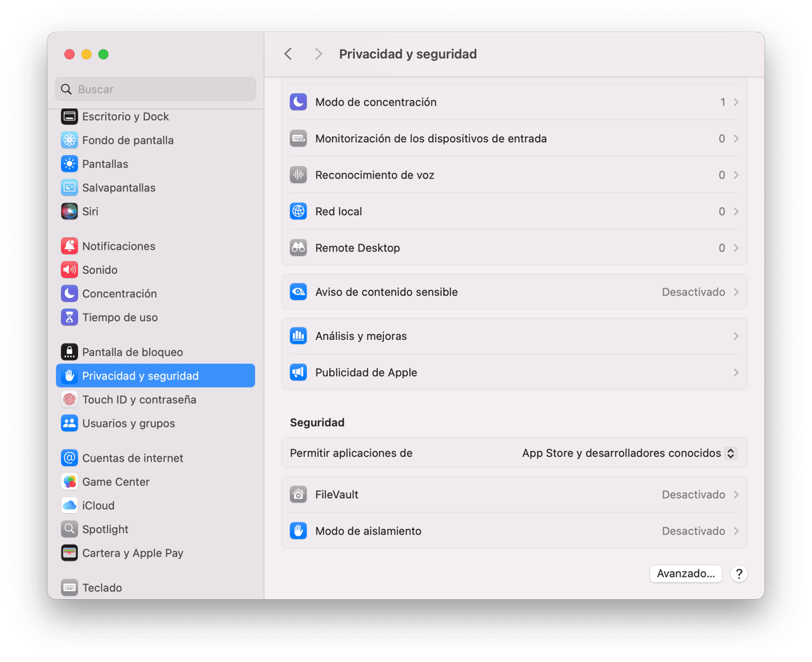Go forward with the right arrow

pyautogui.click(x=319, y=54)
